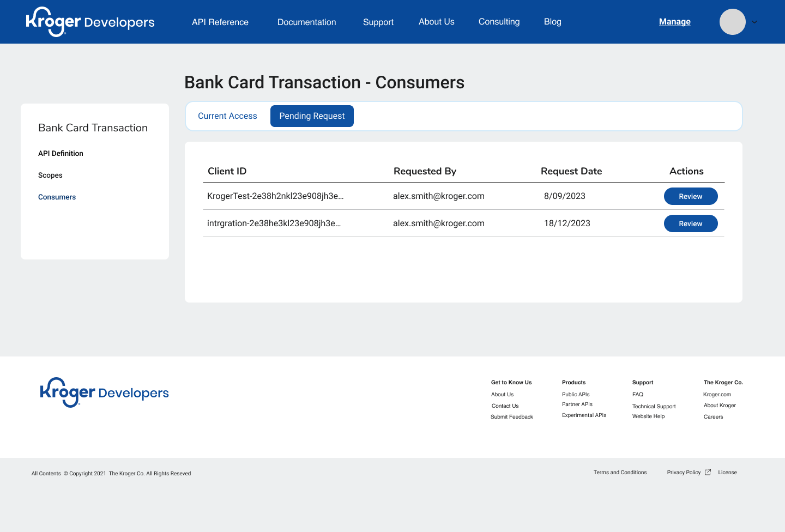Review the KrogerTest client request
Viewport: 785px width, 532px height.
[x=691, y=196]
